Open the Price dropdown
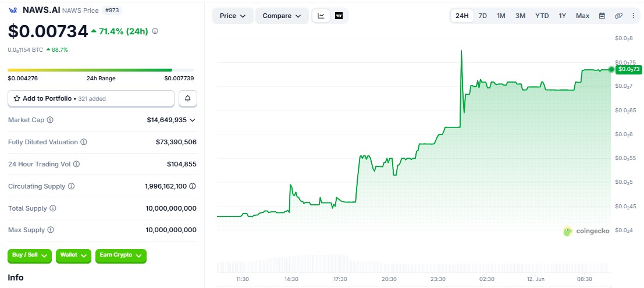Screen dimensions: 644x288 coord(233,16)
